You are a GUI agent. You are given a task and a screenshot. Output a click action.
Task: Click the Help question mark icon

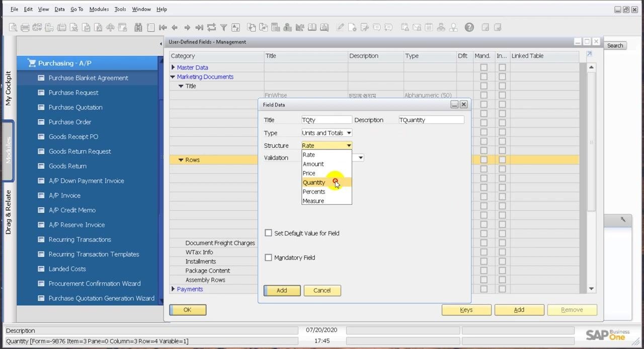click(x=469, y=28)
